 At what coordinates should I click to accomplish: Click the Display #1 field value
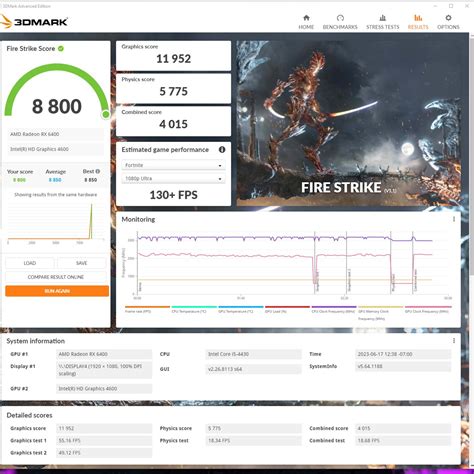tap(104, 370)
